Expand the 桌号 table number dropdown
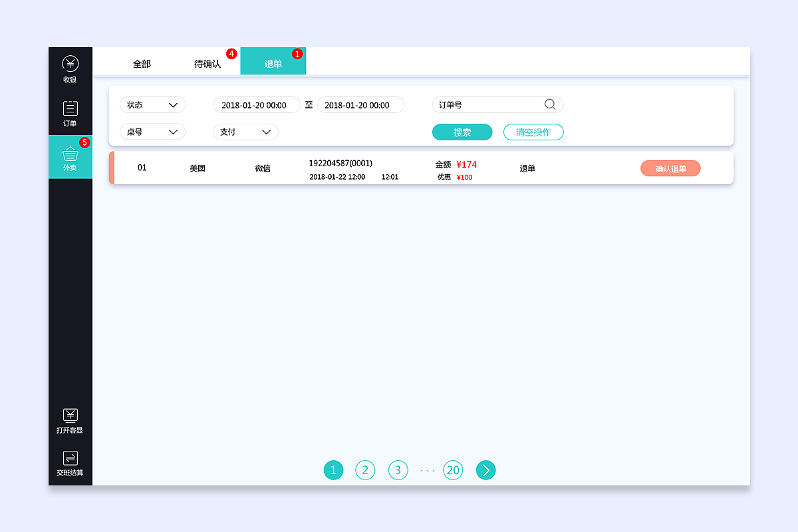 tap(152, 132)
